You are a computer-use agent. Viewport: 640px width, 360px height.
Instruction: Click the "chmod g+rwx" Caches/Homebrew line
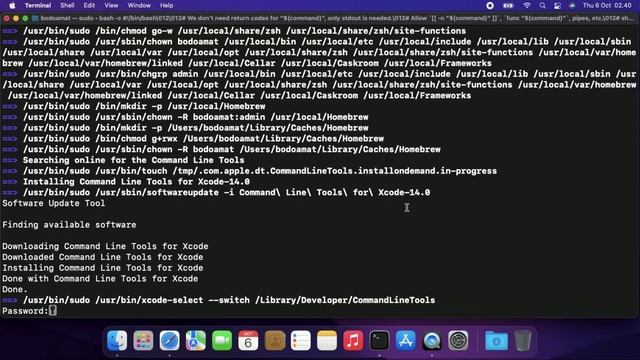tap(203, 138)
